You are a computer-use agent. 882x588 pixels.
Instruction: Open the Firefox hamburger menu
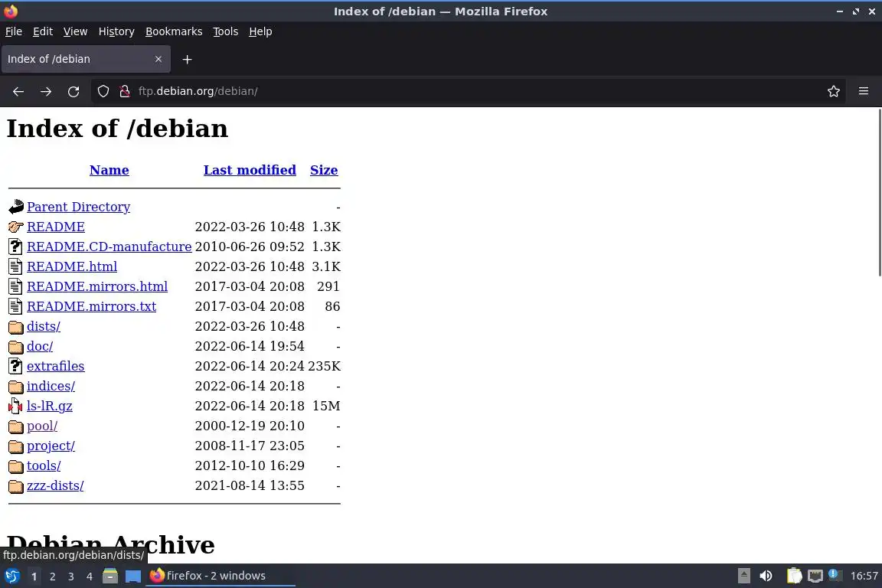click(x=864, y=91)
